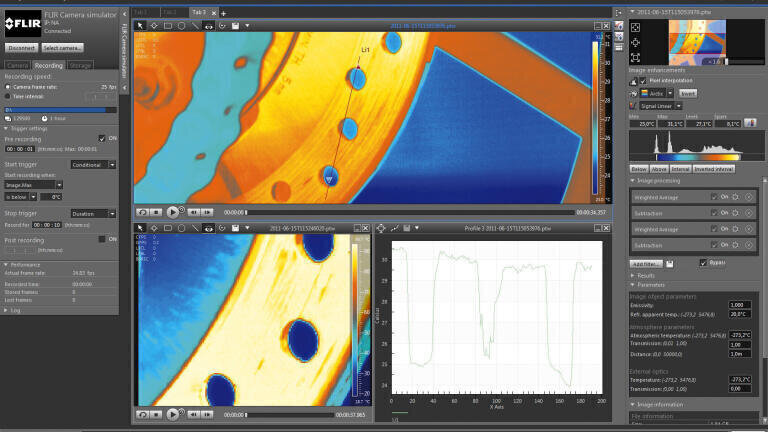The image size is (768, 432).
Task: Choose the spot measurement tool in top image toolbar
Action: [154, 25]
